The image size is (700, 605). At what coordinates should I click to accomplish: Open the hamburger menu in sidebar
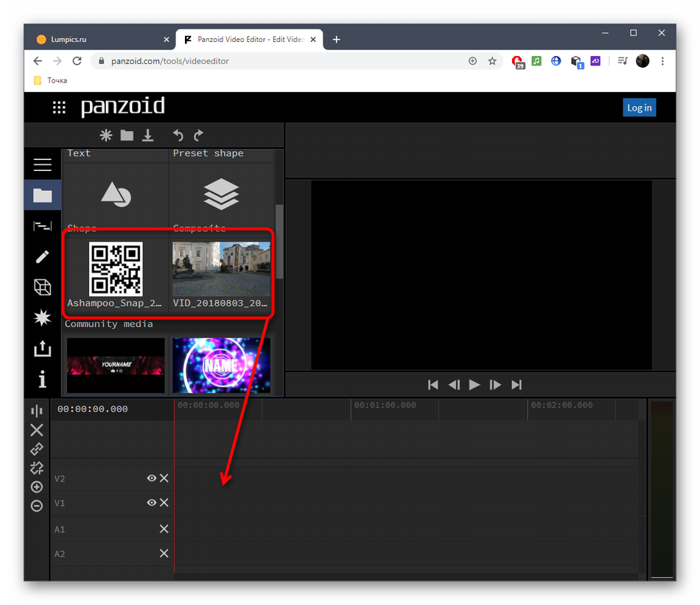click(42, 165)
